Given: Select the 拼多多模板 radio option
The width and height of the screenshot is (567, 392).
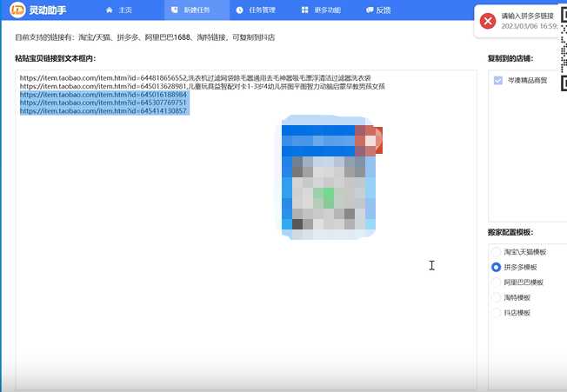Looking at the screenshot, I should 497,267.
